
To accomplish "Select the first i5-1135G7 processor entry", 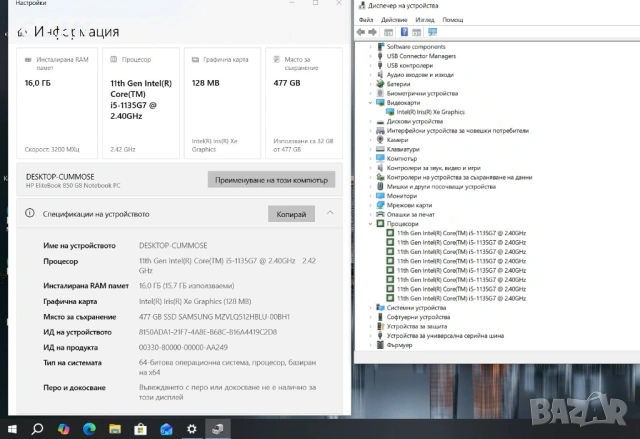I will tap(461, 233).
